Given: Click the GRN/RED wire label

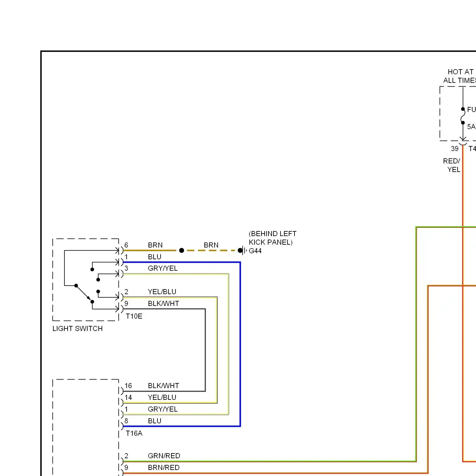Looking at the screenshot, I should [164, 456].
